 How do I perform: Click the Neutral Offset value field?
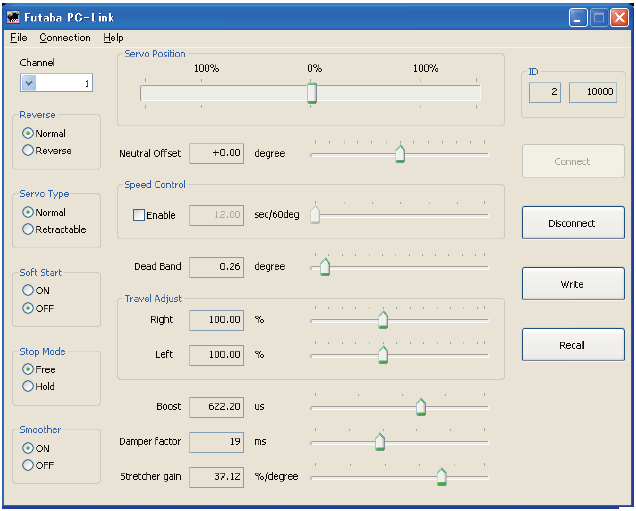point(217,153)
